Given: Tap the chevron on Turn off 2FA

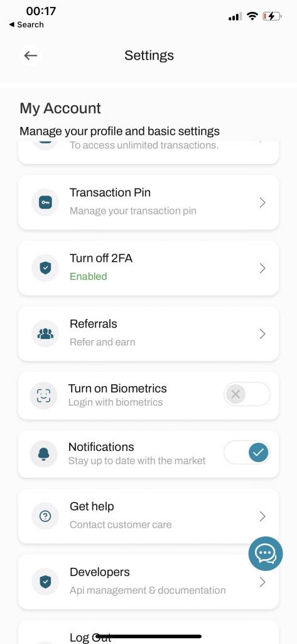Looking at the screenshot, I should point(262,268).
